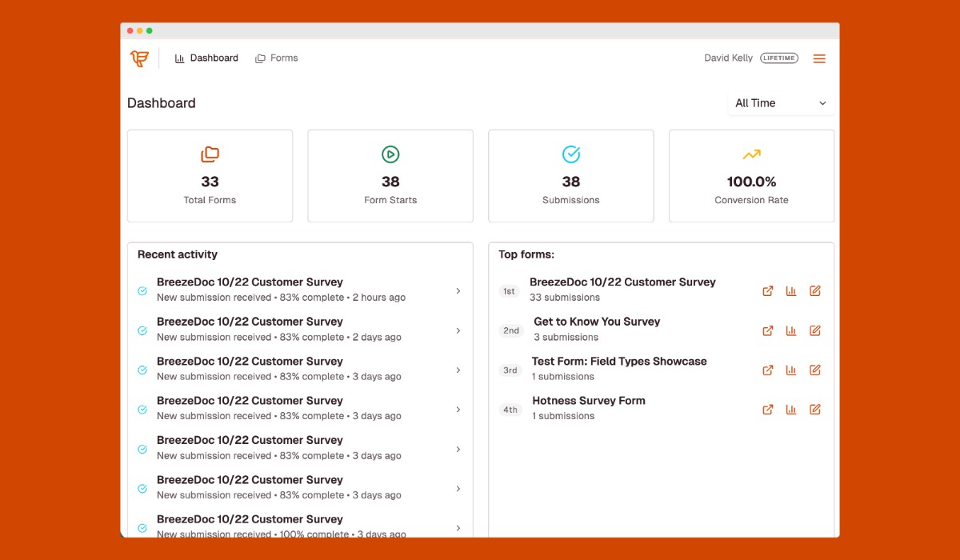Expand the 2 hours ago submission chevron

pos(458,291)
